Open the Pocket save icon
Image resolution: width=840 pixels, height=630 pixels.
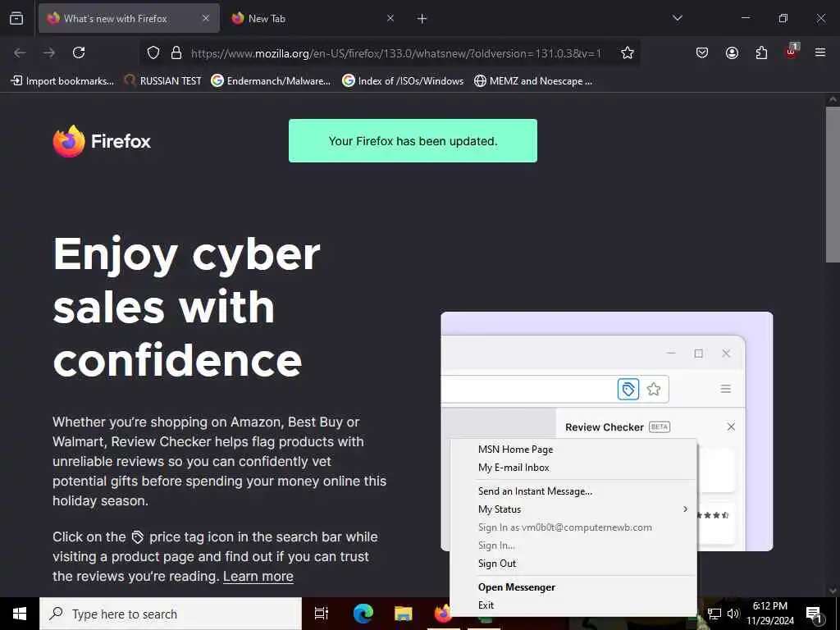702,52
